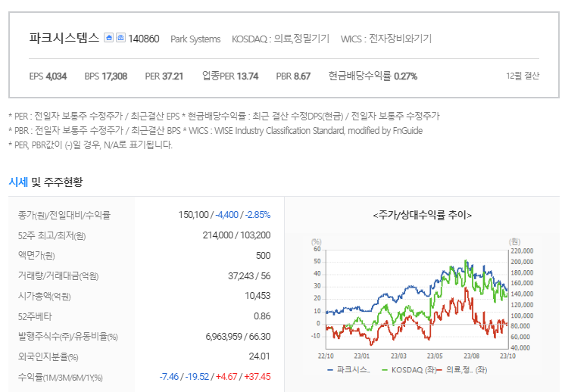Select shares outstanding 6,963,959 / 66.30
Image resolution: width=565 pixels, height=392 pixels.
tap(238, 337)
